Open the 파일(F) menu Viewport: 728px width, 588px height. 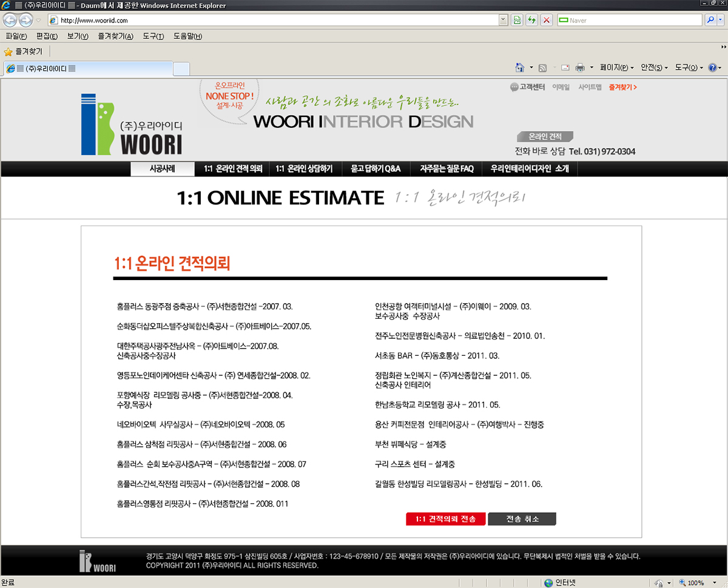tap(16, 36)
